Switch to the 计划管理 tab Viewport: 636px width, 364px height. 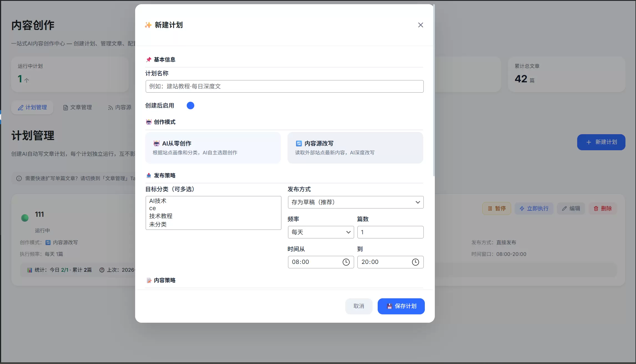32,108
